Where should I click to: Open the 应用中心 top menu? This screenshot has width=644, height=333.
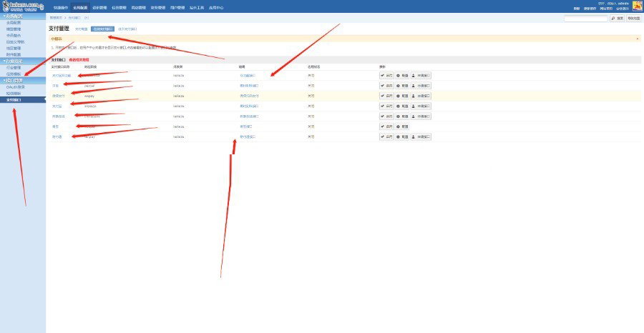[x=216, y=8]
